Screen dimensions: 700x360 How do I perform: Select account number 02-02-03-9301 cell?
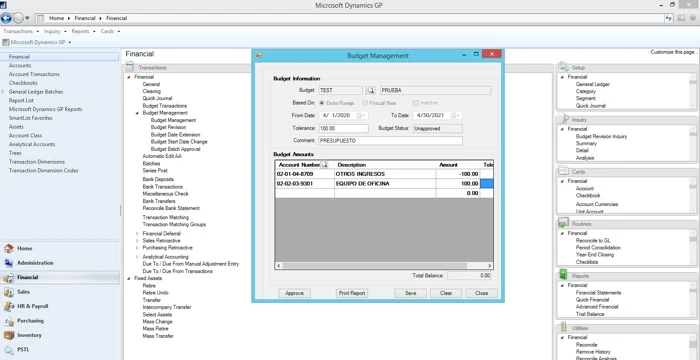[x=304, y=184]
